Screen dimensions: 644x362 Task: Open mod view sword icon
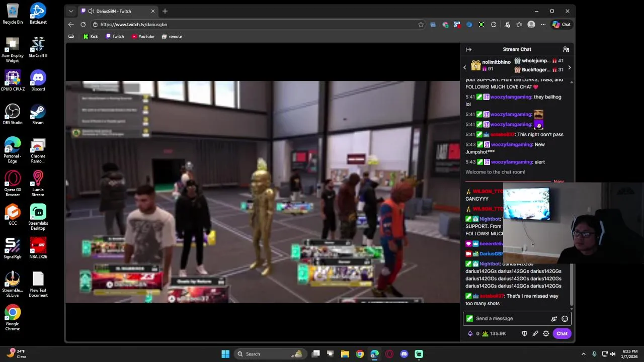(535, 333)
